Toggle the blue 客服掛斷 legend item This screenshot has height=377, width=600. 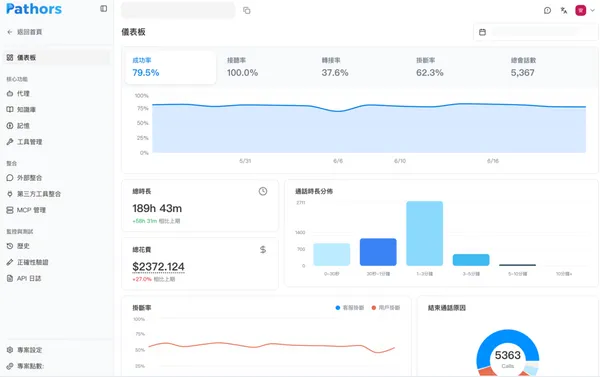click(350, 308)
